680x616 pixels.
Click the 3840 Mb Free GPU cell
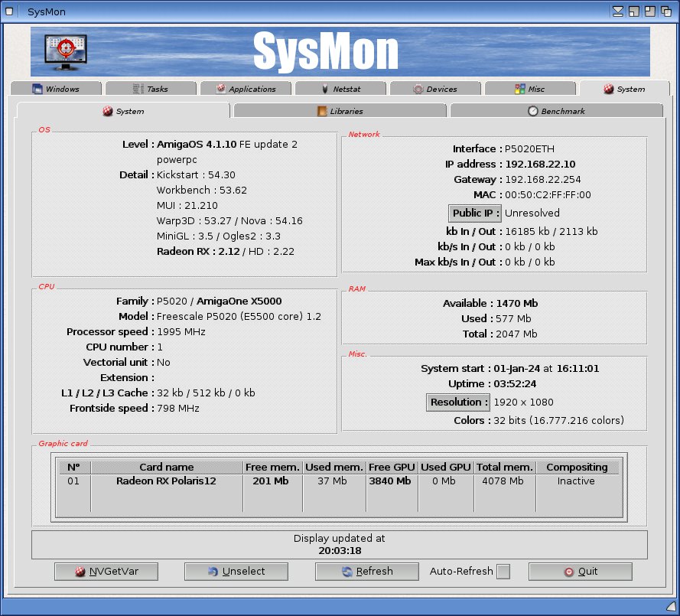pos(390,481)
